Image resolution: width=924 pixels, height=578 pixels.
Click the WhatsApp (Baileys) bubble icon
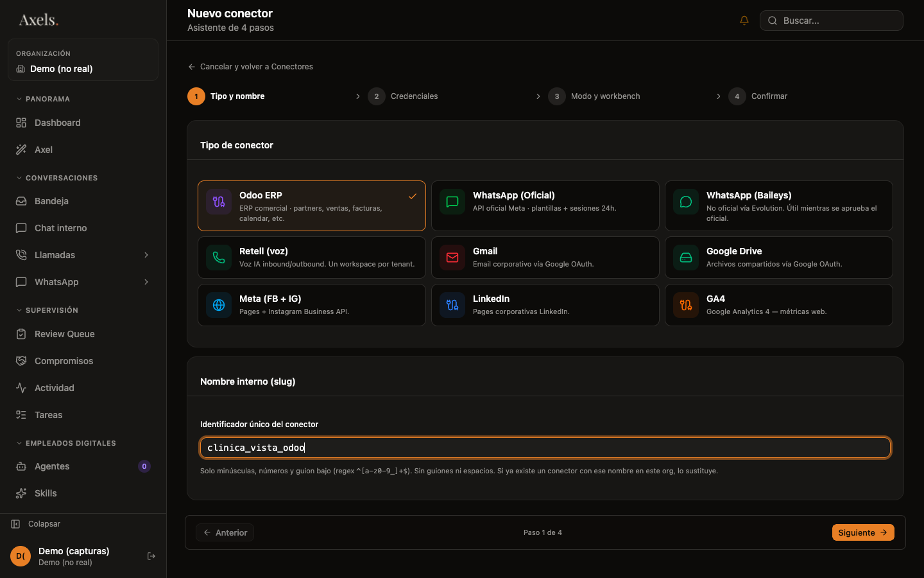pyautogui.click(x=686, y=202)
